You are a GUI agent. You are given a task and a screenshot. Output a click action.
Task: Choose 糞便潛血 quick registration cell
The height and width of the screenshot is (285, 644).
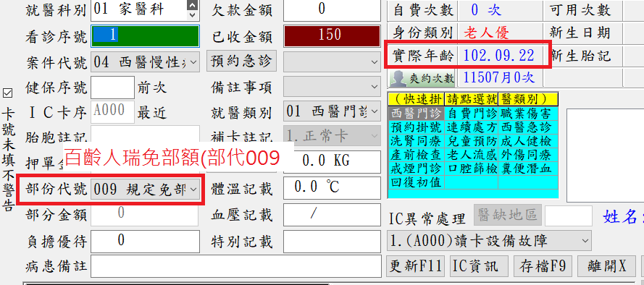(528, 169)
